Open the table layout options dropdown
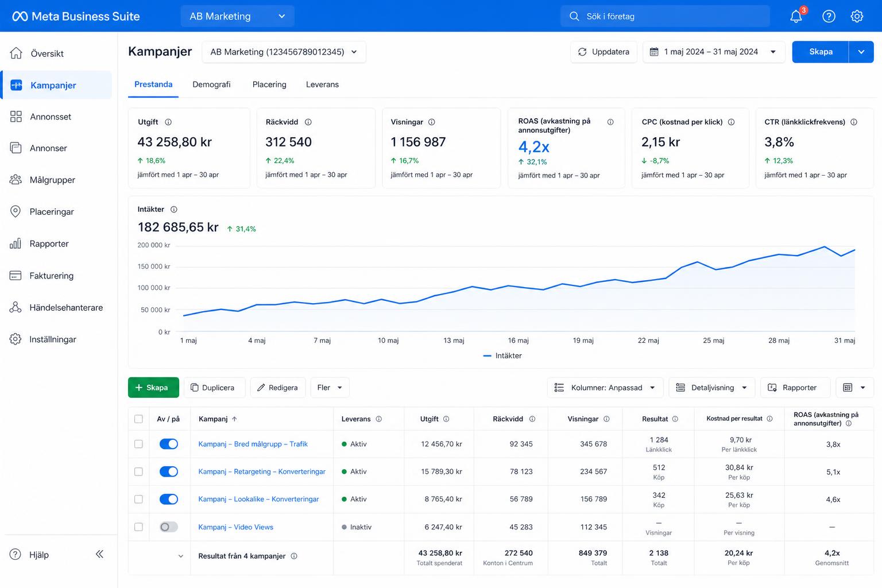This screenshot has width=882, height=588. [x=854, y=388]
